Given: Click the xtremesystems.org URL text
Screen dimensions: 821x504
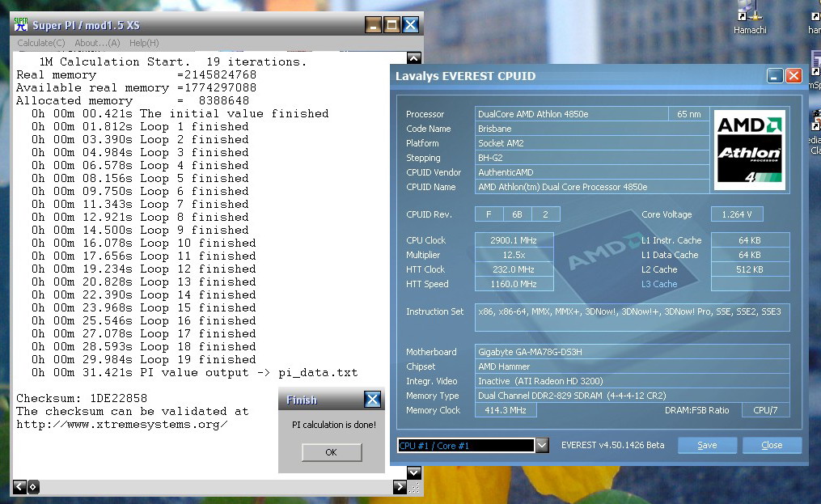Looking at the screenshot, I should [x=121, y=425].
